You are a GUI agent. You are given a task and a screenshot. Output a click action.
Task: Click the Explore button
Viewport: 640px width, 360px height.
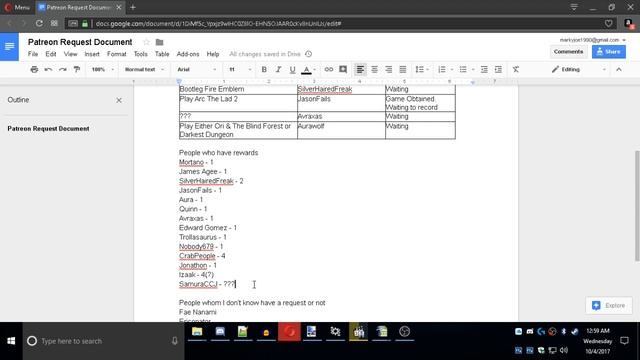coord(609,305)
